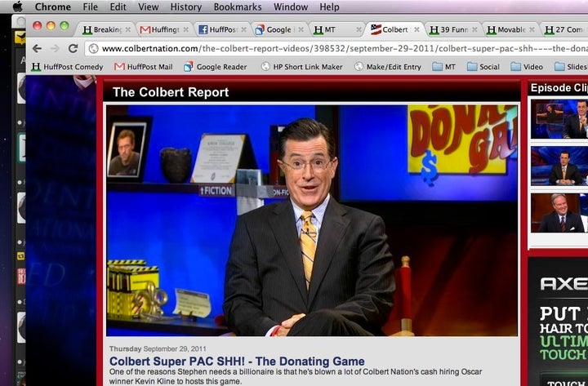
Task: Go back with the browser back arrow
Action: (37, 48)
